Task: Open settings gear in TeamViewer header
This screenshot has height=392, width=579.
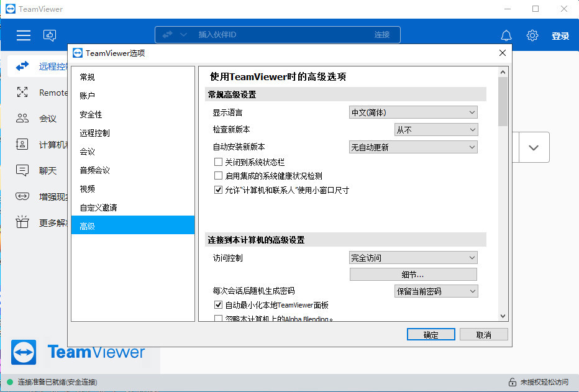Action: point(532,35)
